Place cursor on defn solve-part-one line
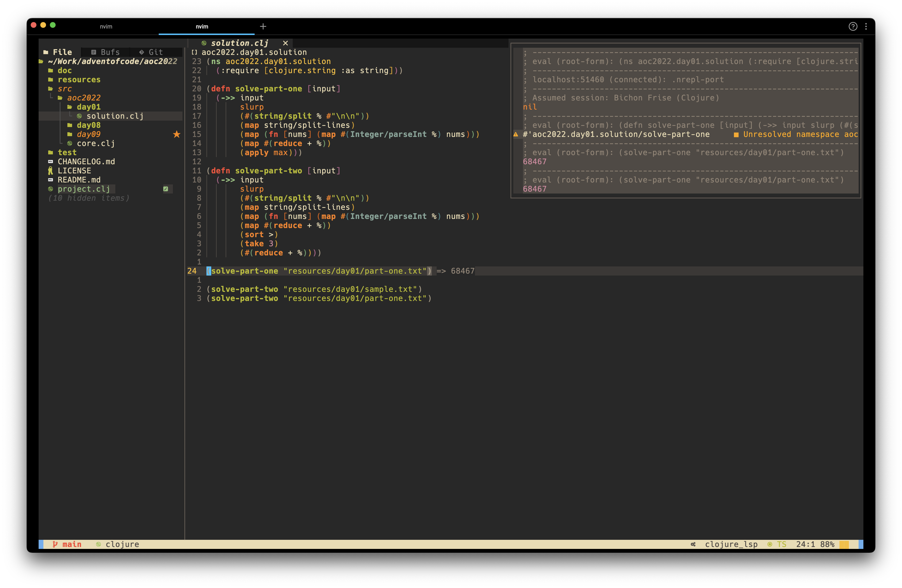 (x=273, y=89)
